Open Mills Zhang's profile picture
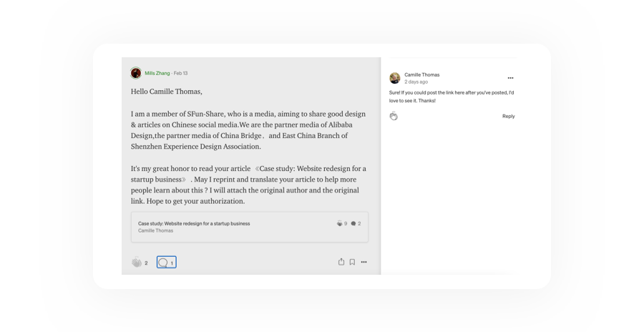The height and width of the screenshot is (332, 644). pyautogui.click(x=136, y=73)
